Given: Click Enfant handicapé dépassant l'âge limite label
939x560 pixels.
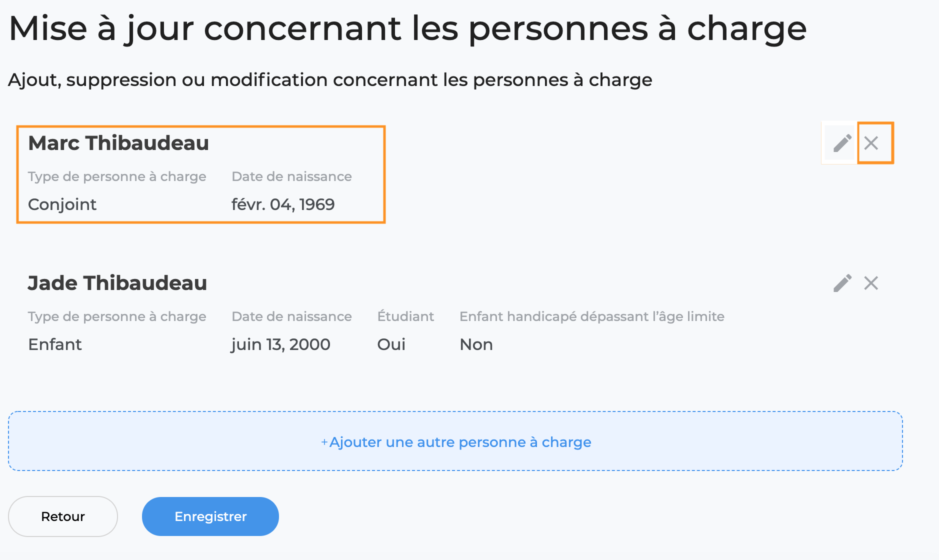Looking at the screenshot, I should (592, 316).
